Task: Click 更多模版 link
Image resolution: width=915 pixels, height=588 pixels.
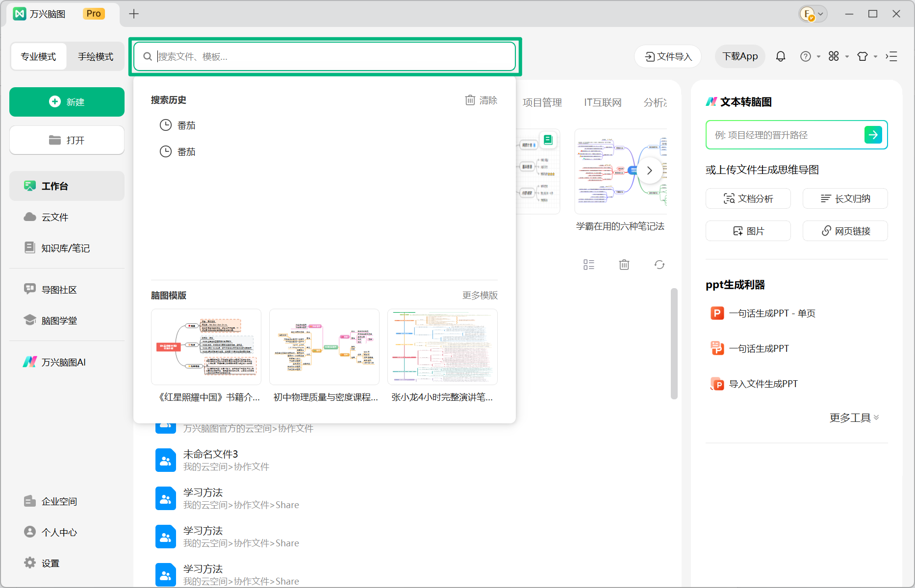Action: [x=480, y=295]
